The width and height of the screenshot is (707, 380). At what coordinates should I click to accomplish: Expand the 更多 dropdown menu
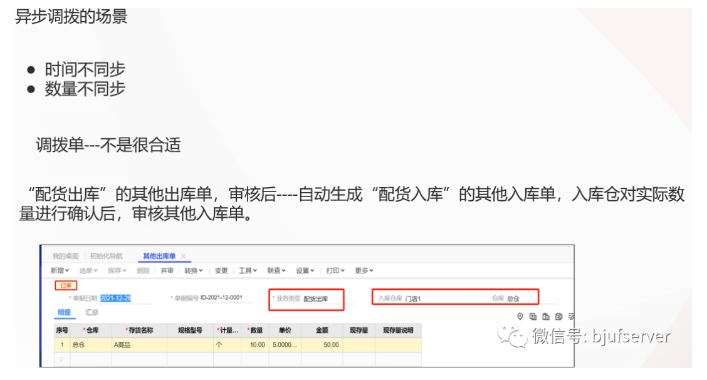[364, 270]
